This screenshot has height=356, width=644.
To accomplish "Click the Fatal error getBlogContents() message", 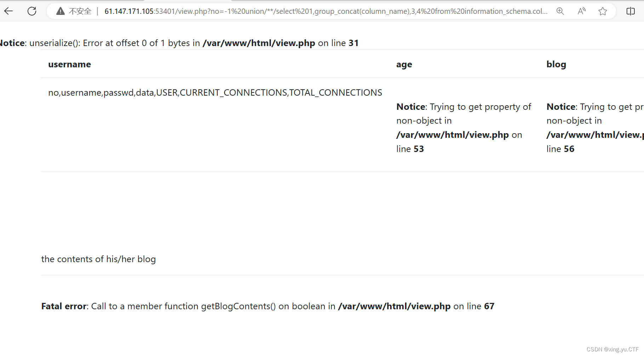I will [268, 306].
